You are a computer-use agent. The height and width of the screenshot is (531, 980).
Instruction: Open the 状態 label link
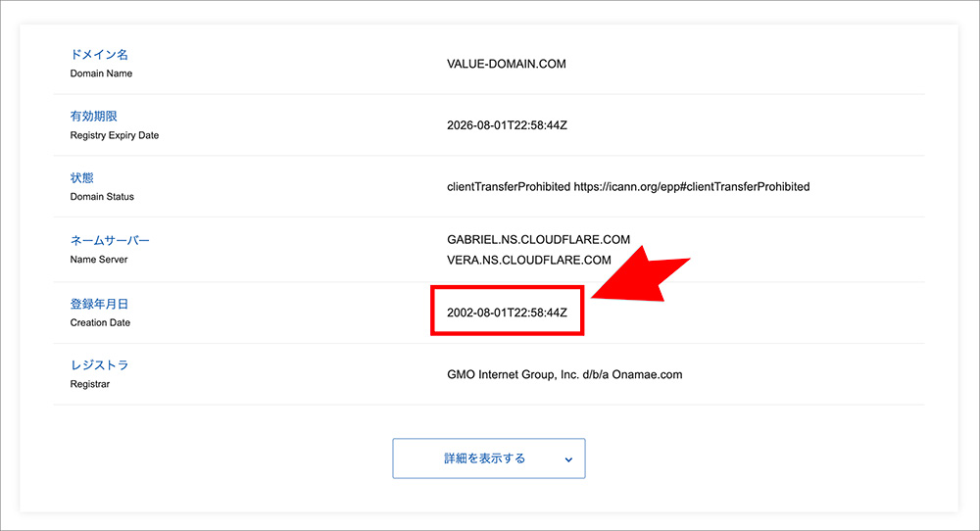81,177
